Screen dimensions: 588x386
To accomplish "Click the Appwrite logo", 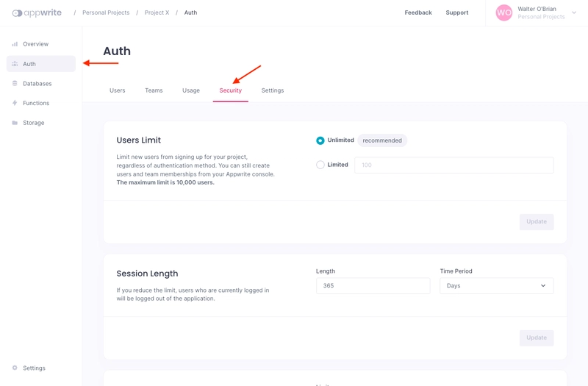I will [37, 12].
